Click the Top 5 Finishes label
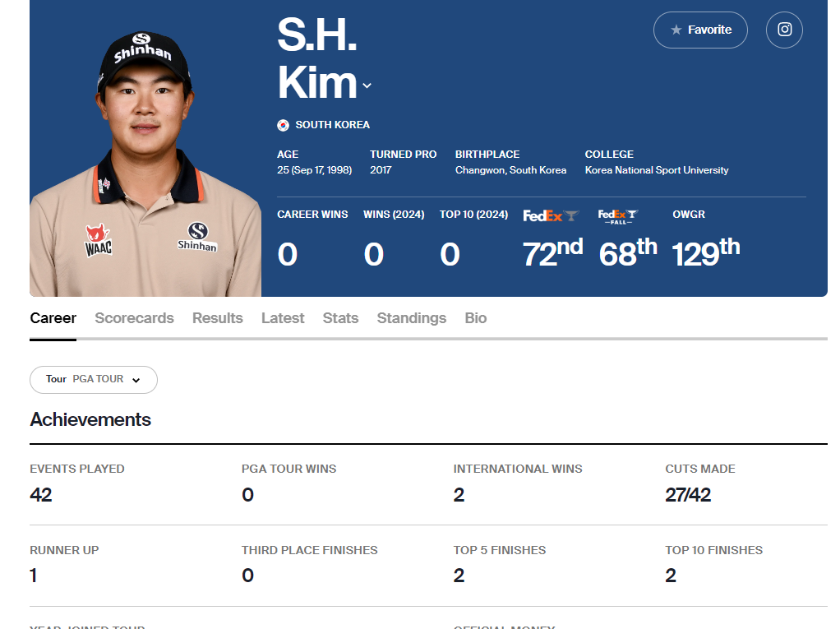Viewport: 840px width, 629px height. pos(500,550)
